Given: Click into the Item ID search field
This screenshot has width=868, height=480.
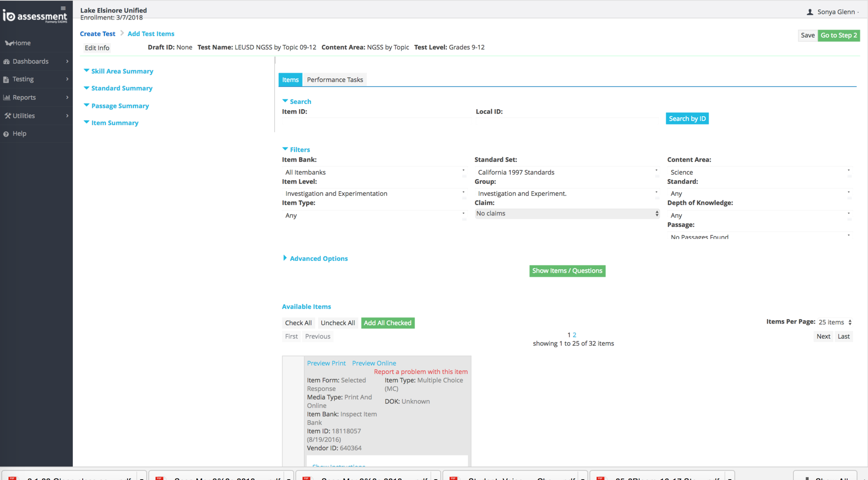Looking at the screenshot, I should tap(376, 122).
